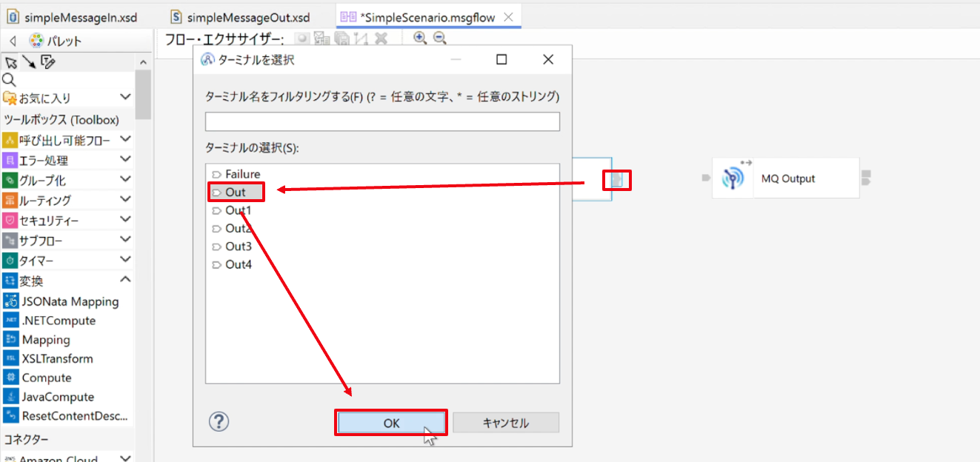This screenshot has height=462, width=980.
Task: Collapse the palette with the left arrow
Action: click(x=13, y=41)
